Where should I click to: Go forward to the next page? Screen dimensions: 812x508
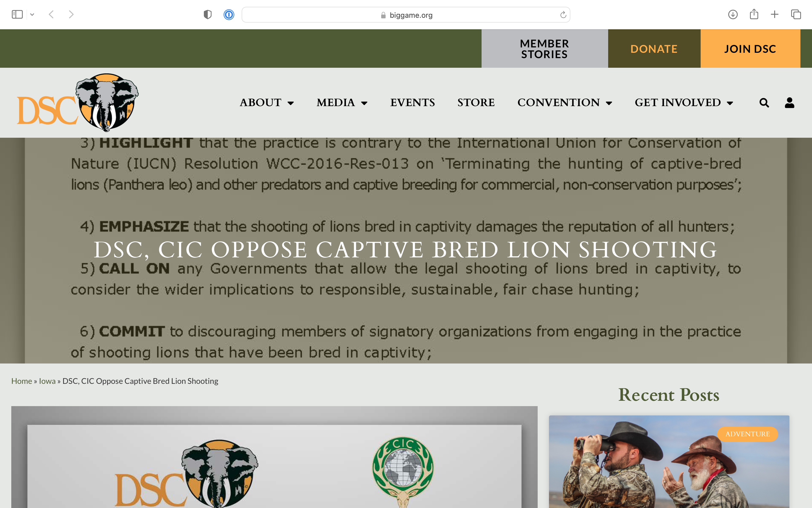(x=71, y=14)
